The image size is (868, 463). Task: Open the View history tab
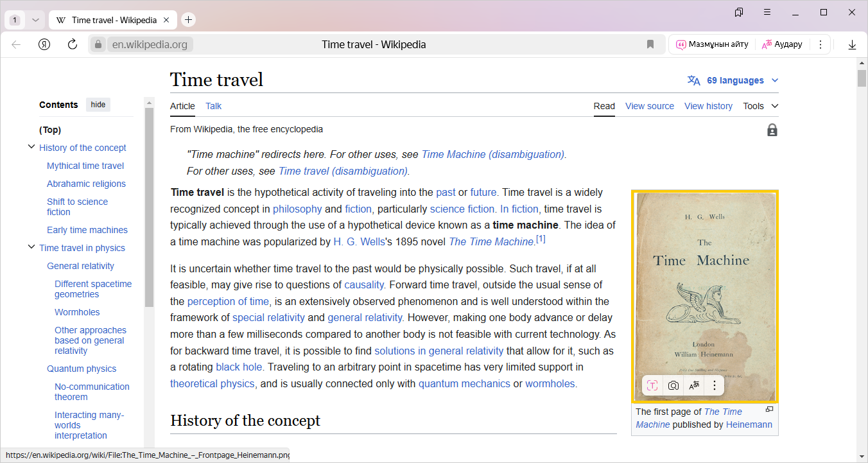click(708, 106)
